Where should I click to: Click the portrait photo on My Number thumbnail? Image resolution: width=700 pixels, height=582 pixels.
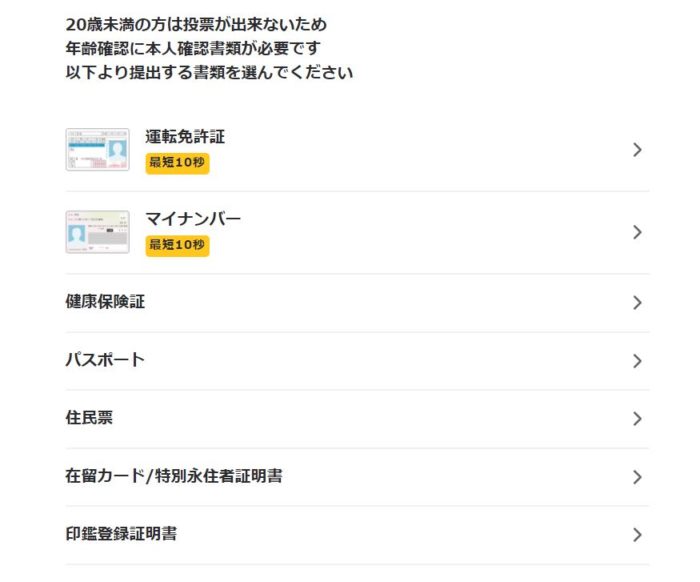77,235
